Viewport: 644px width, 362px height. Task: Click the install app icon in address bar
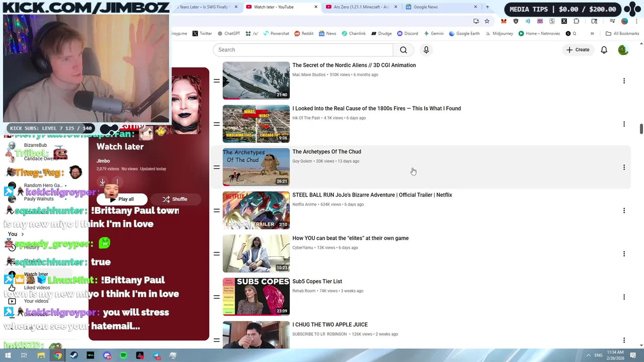click(476, 21)
